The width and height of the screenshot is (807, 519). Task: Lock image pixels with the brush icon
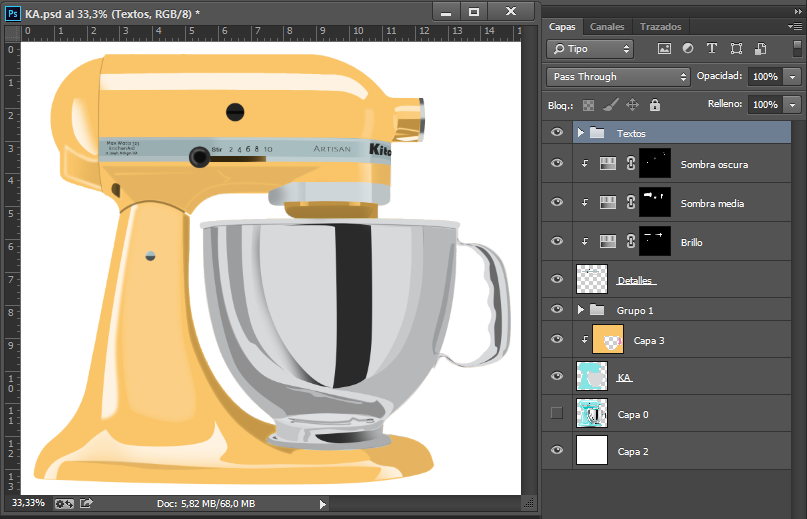611,104
